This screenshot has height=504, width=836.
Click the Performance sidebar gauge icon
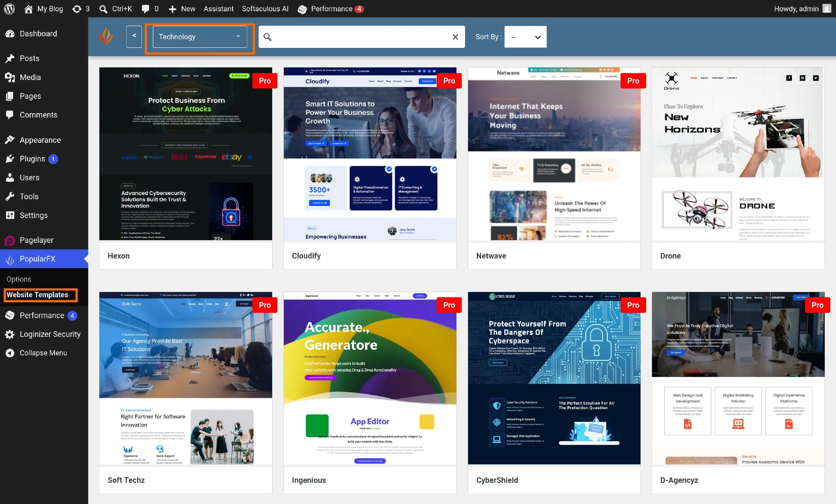click(10, 316)
